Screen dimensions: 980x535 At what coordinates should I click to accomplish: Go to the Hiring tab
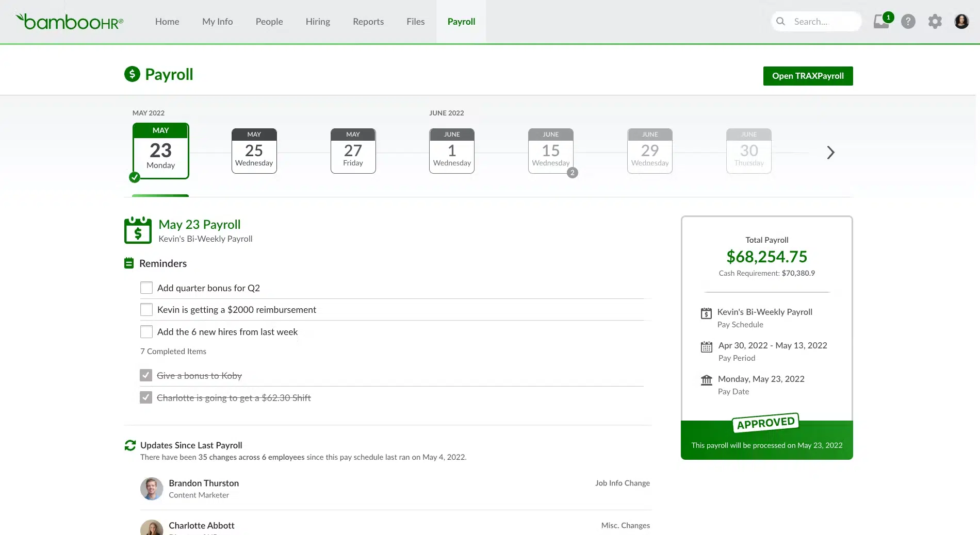click(x=318, y=22)
